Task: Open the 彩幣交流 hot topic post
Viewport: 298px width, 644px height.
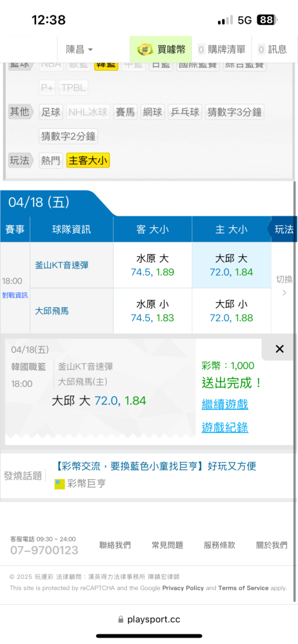Action: pos(155,466)
